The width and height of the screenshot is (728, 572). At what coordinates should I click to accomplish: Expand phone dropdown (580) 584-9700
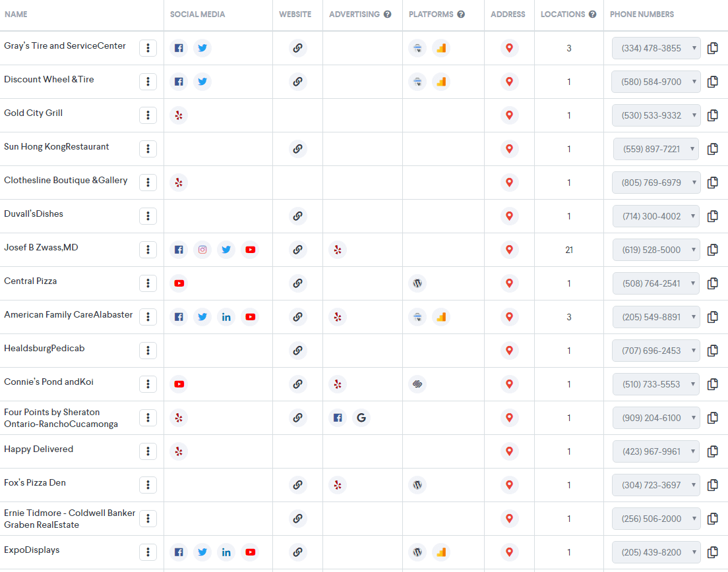[x=655, y=82]
